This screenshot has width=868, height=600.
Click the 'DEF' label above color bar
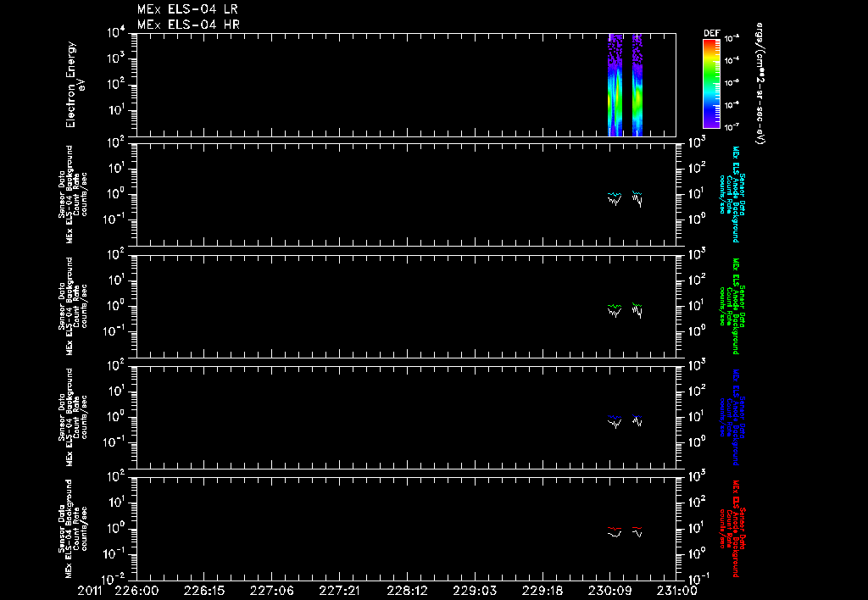coord(711,33)
